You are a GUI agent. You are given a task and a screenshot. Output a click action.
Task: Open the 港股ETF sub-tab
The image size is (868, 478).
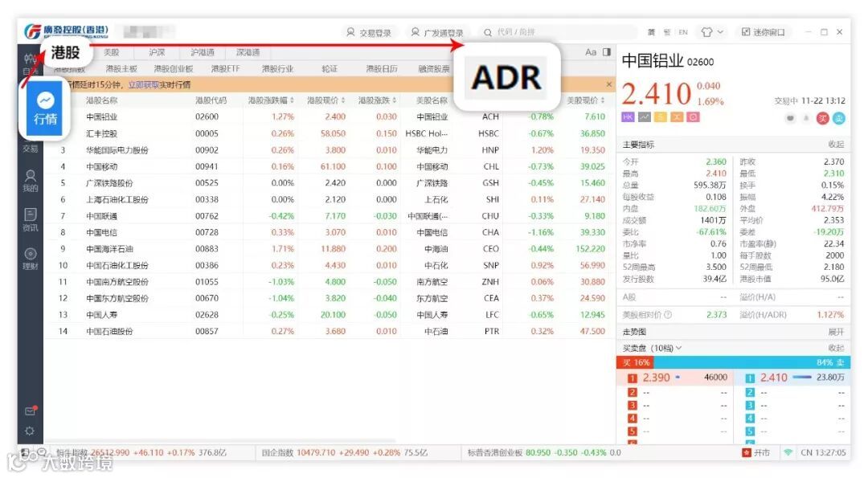tap(225, 68)
